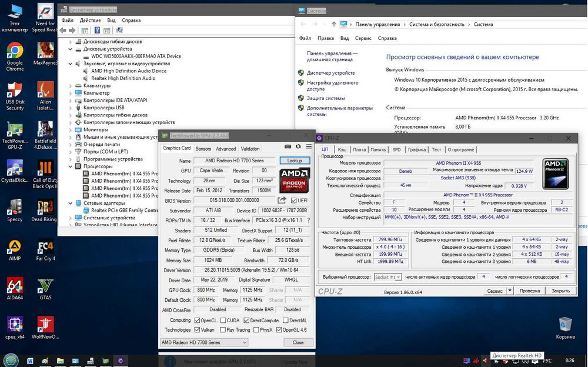The height and width of the screenshot is (367, 588).
Task: Click the BIOS Version field in GPU-Z
Action: point(235,201)
